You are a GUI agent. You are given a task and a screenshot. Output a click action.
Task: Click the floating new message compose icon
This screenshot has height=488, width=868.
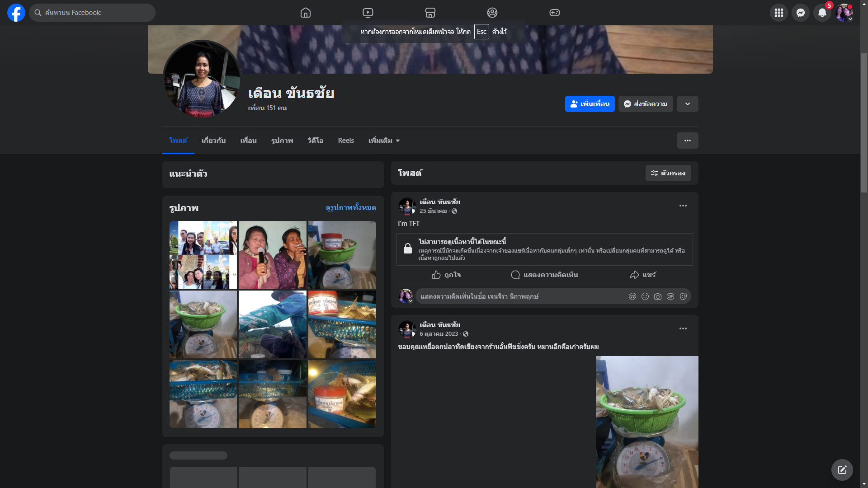tap(842, 470)
